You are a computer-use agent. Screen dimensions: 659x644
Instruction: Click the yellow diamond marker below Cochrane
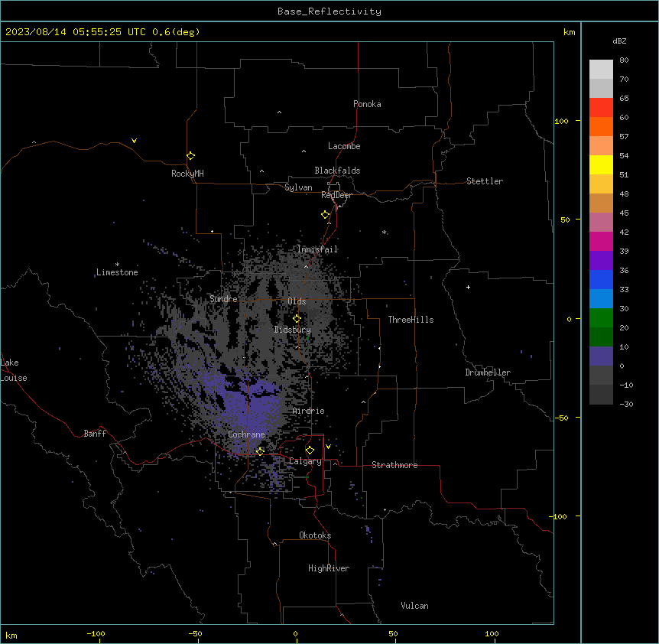(260, 451)
